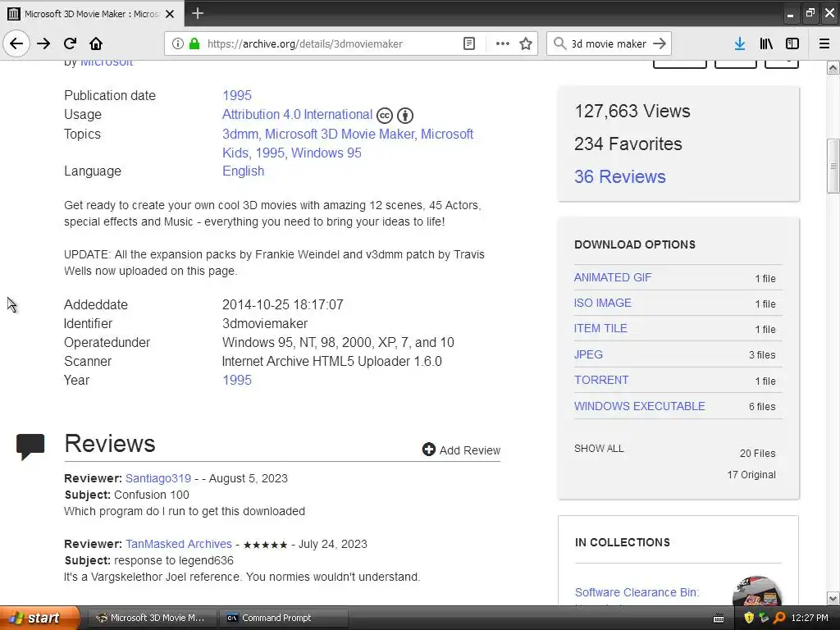Click the attribution person icon
Viewport: 840px width, 630px height.
[405, 115]
